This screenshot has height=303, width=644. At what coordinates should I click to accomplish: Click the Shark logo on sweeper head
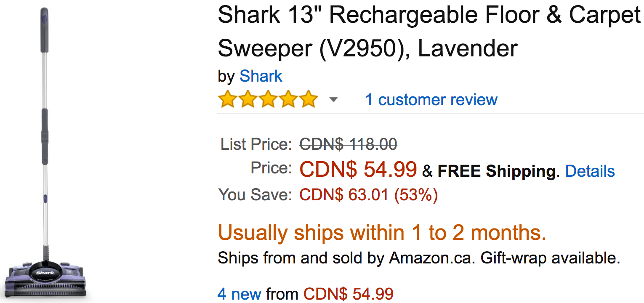[44, 273]
